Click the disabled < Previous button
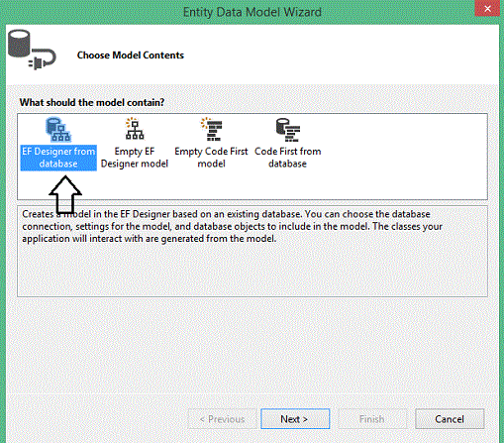504x443 pixels. (222, 419)
